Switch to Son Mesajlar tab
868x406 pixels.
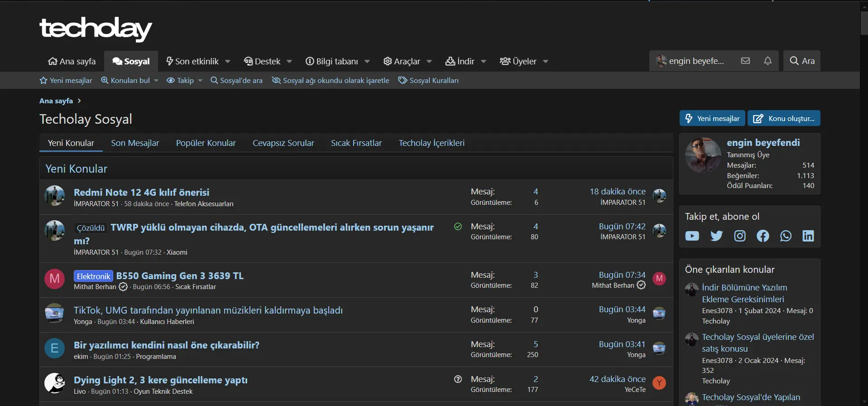(135, 143)
